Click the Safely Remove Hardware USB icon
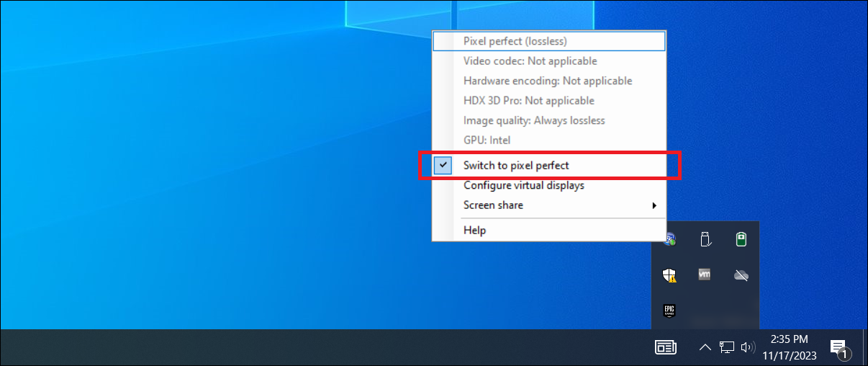 (x=705, y=239)
